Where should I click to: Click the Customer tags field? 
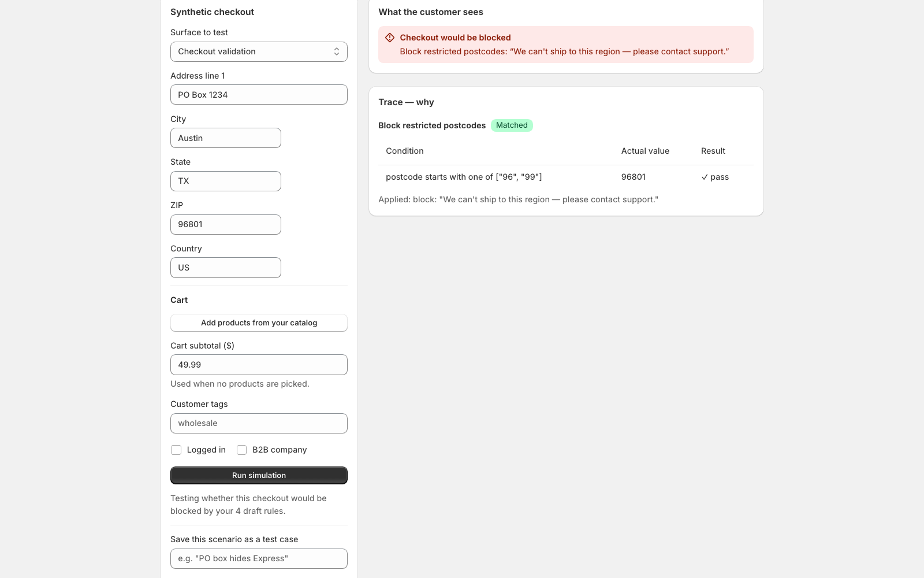259,423
